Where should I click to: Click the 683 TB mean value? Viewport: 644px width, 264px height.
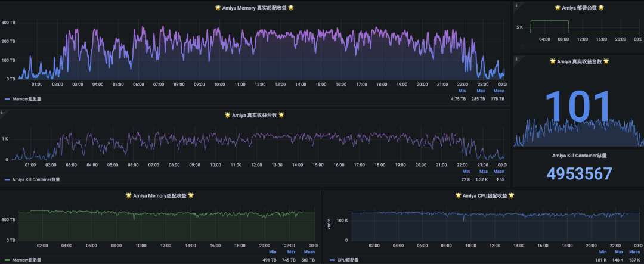[x=308, y=260]
